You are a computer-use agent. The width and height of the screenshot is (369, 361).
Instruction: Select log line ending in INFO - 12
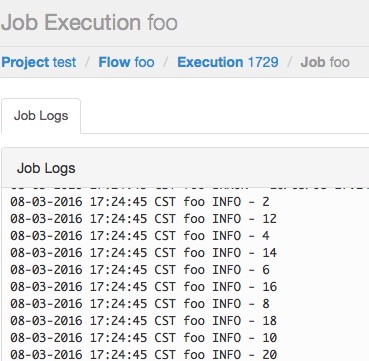click(143, 219)
